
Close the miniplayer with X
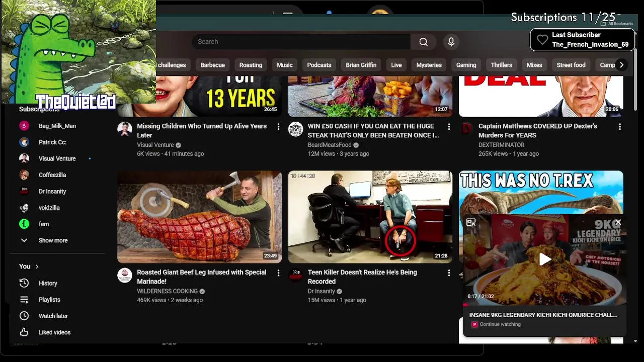click(618, 222)
